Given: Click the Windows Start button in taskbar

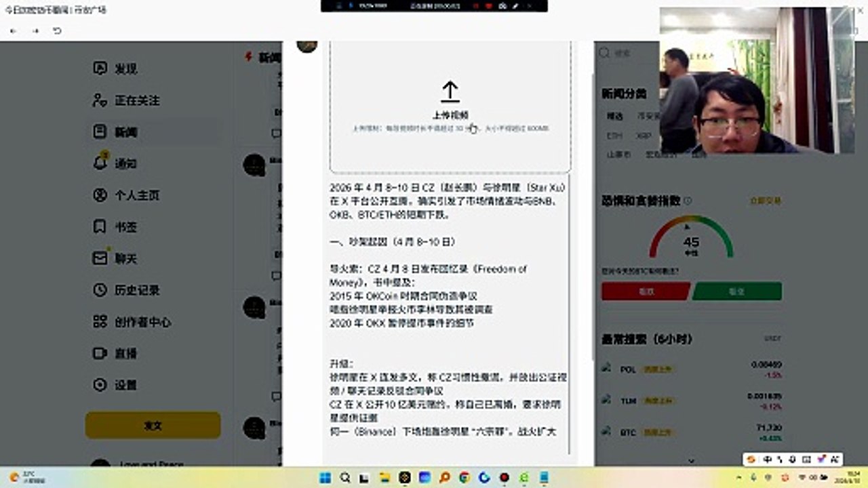Looking at the screenshot, I should pyautogui.click(x=325, y=477).
